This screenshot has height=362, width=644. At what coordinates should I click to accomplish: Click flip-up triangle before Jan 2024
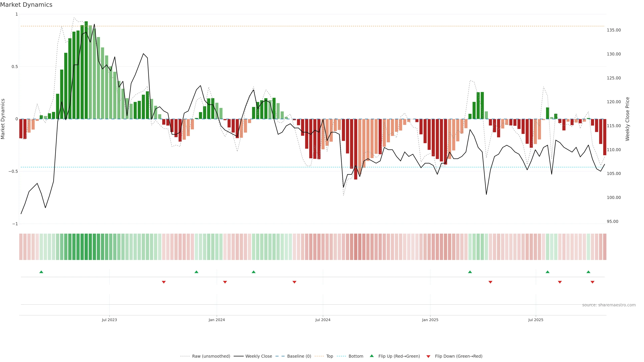pos(196,272)
